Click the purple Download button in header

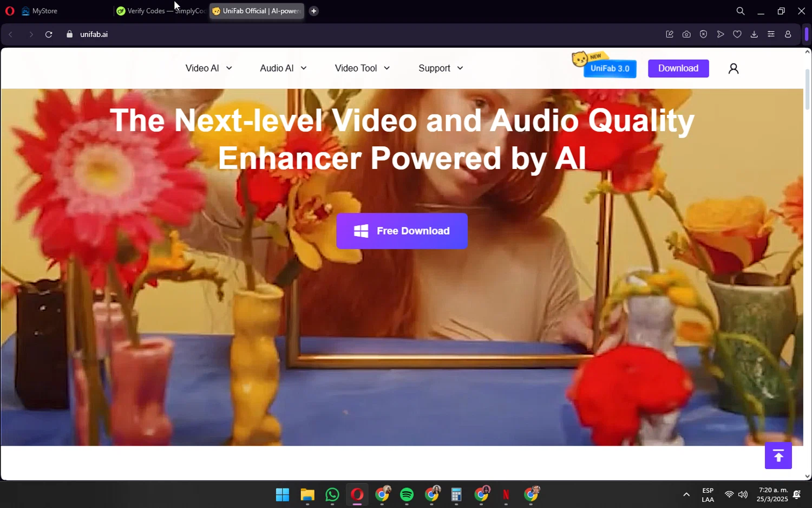[678, 68]
